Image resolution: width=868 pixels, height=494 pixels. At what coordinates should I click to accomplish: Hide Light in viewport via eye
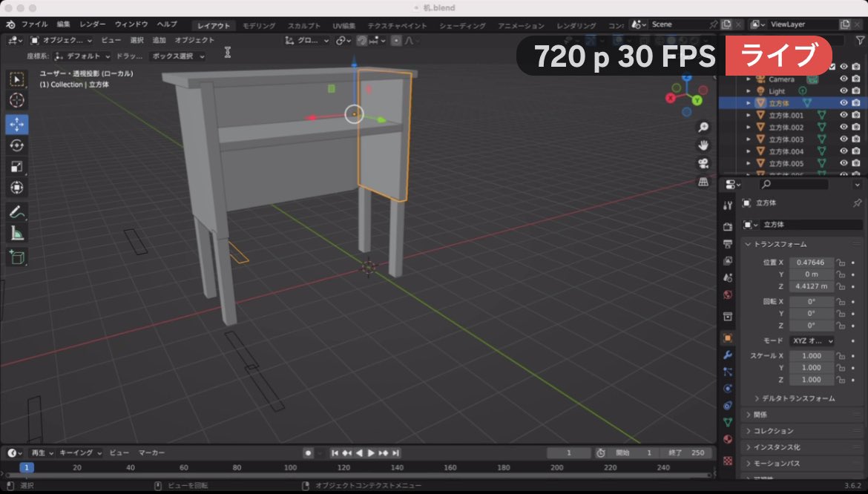tap(844, 90)
